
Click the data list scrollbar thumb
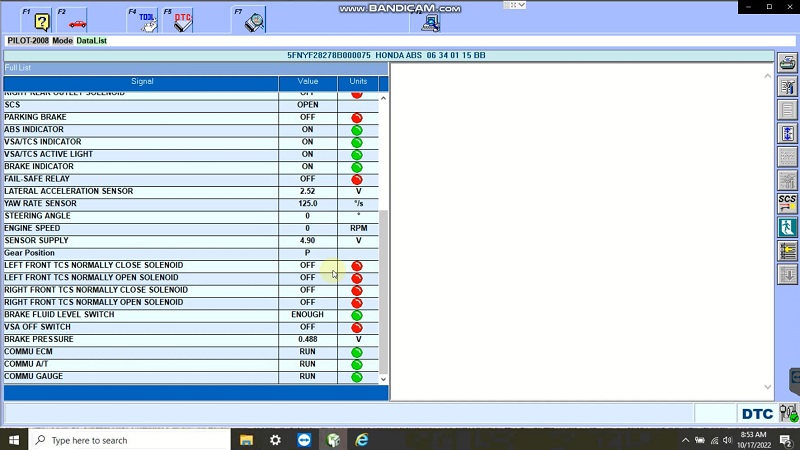click(x=383, y=292)
